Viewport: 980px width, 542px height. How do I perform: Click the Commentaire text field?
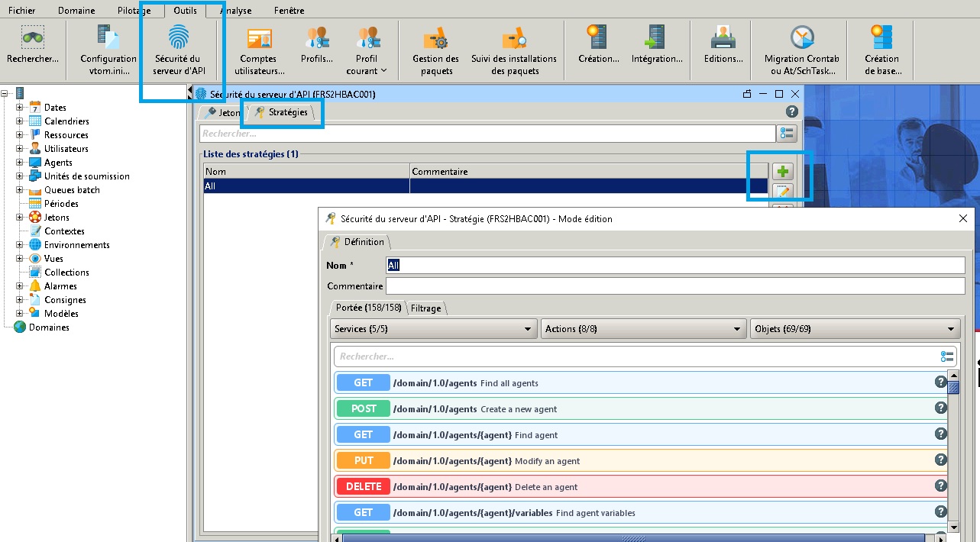click(x=675, y=286)
